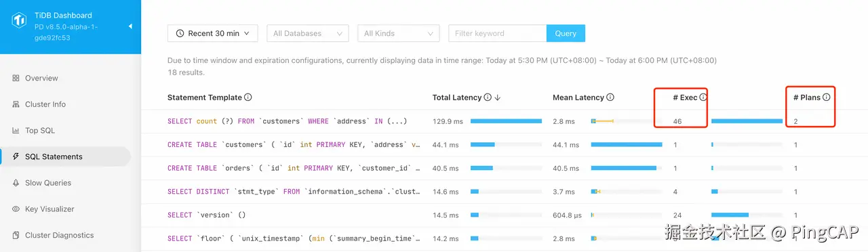
Task: Click the TiDB Dashboard title text
Action: 63,15
